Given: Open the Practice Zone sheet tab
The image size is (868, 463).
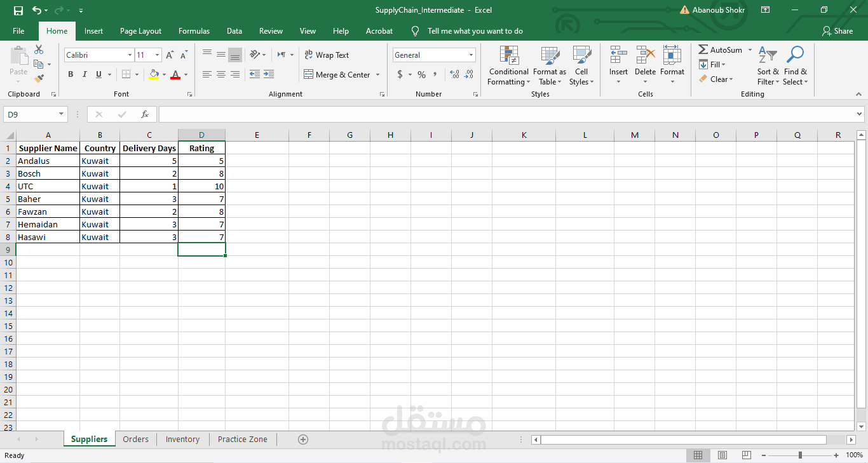Looking at the screenshot, I should click(x=243, y=440).
